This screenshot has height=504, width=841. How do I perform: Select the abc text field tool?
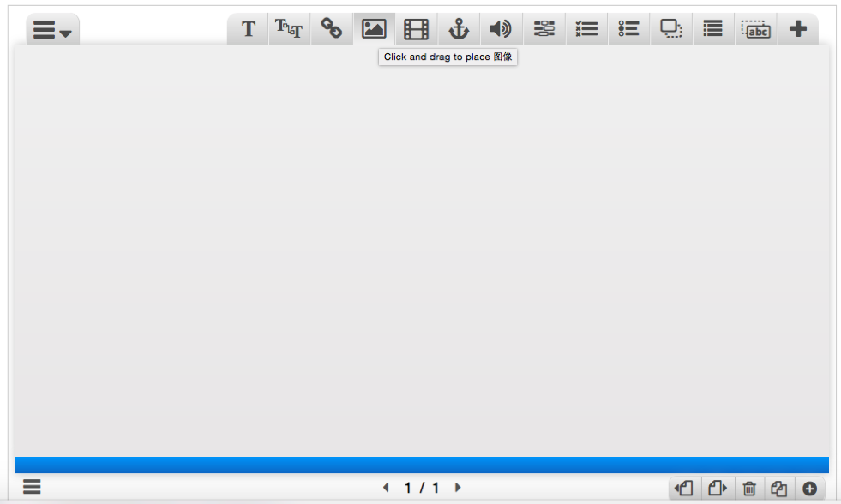[x=756, y=29]
